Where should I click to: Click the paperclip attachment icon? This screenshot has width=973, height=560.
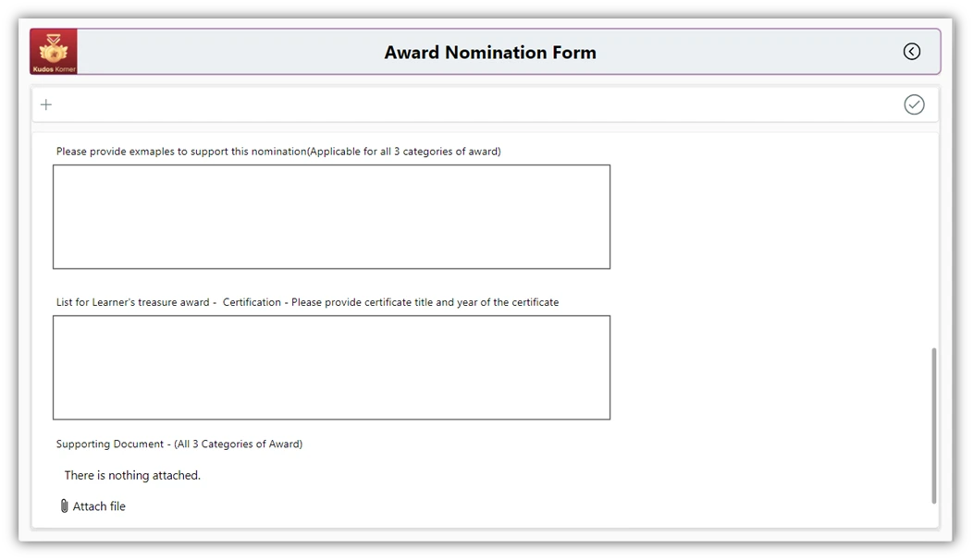[64, 506]
